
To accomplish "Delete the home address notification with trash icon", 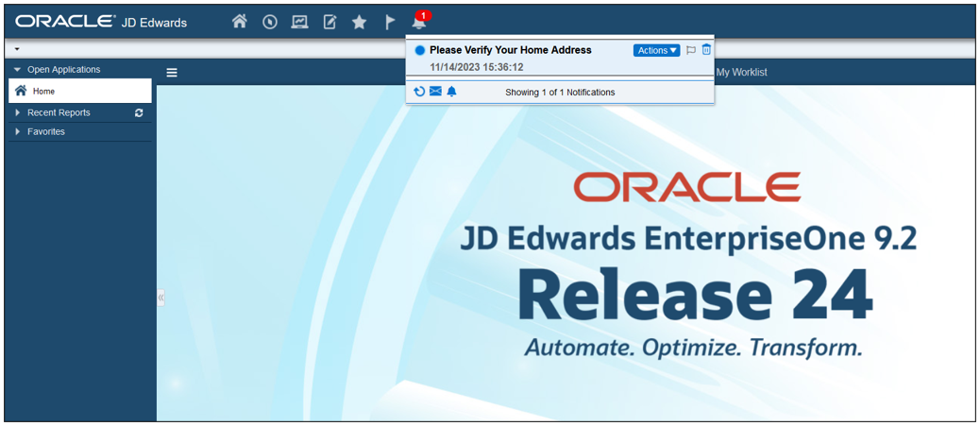I will tap(706, 50).
